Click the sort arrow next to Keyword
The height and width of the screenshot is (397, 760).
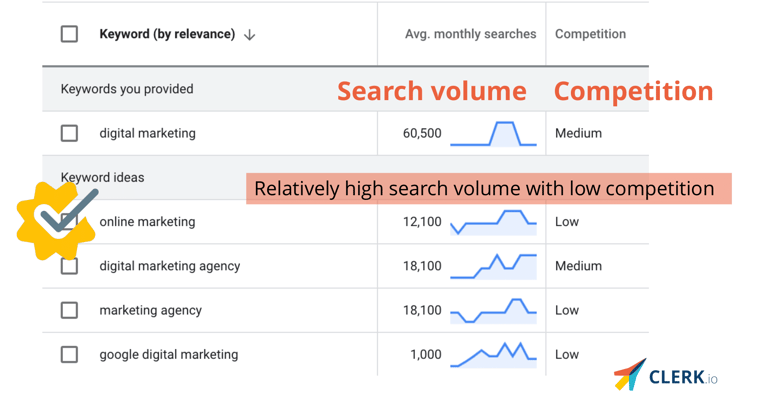pos(249,35)
